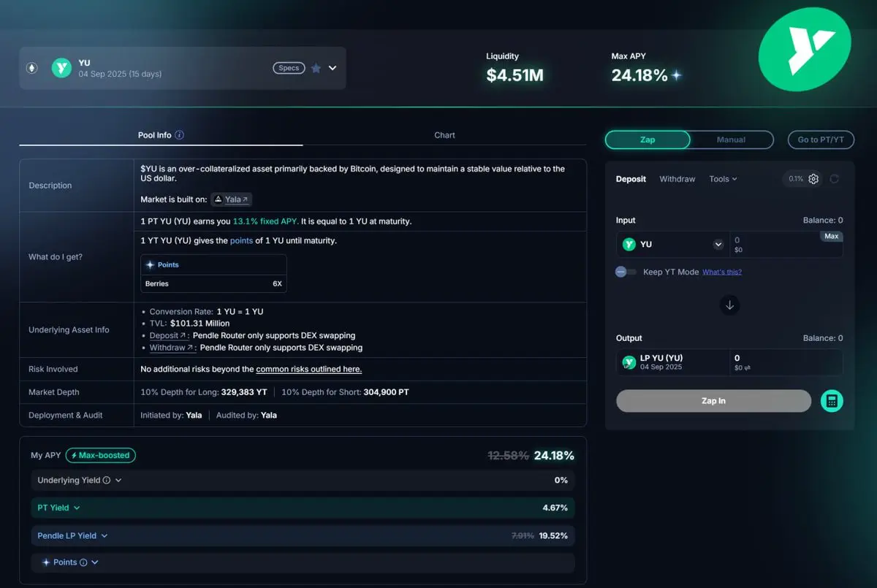
Task: Favorite the YU market with the star icon
Action: click(316, 68)
